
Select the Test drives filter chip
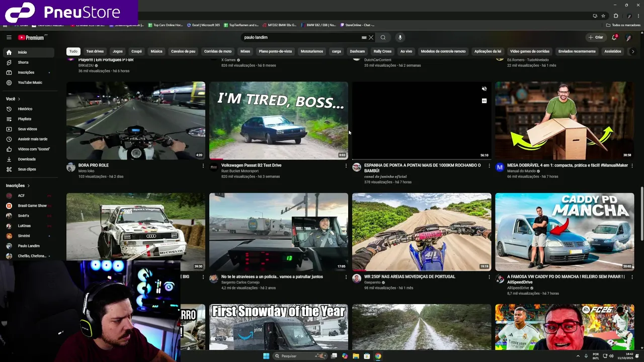tap(95, 51)
